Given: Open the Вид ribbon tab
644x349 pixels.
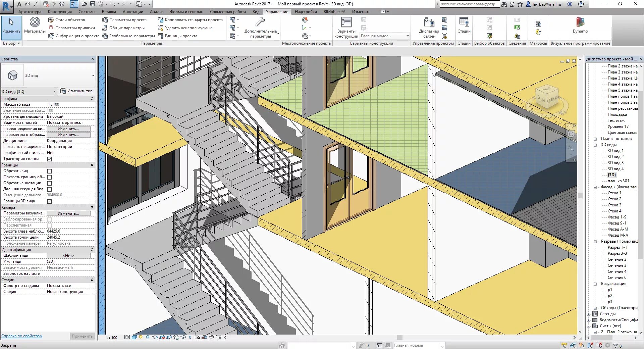Looking at the screenshot, I should (x=256, y=12).
